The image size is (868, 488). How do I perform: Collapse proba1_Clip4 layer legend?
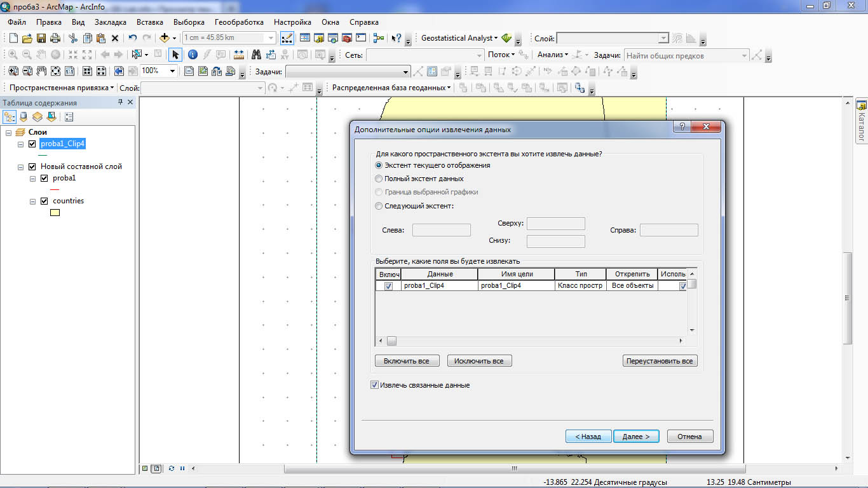pyautogui.click(x=21, y=144)
